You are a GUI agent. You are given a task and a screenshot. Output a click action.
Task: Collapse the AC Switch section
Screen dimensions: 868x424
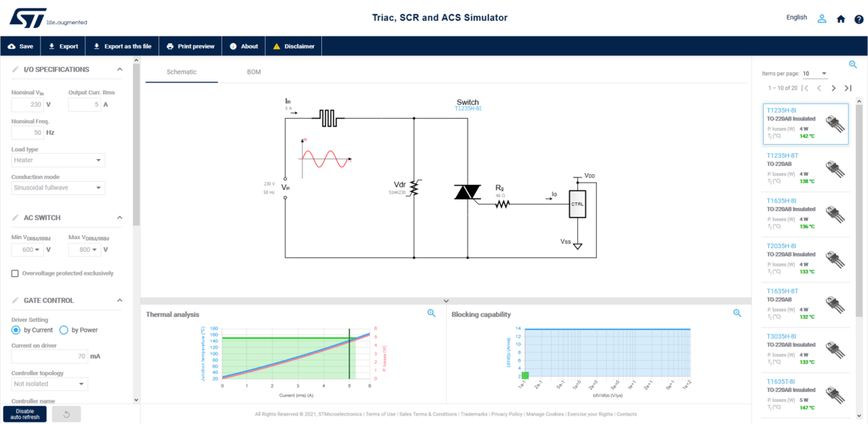coord(120,218)
